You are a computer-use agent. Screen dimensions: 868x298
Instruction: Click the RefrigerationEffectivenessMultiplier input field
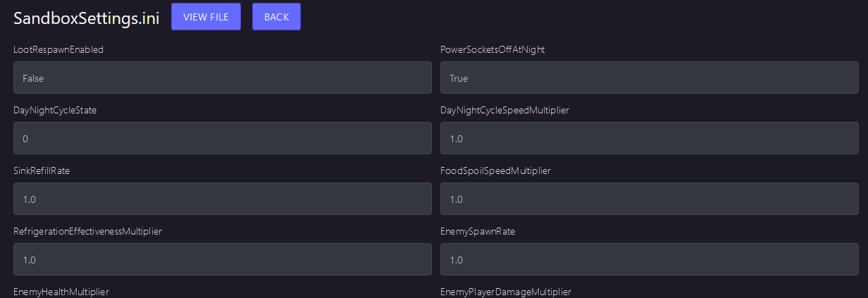(x=222, y=259)
